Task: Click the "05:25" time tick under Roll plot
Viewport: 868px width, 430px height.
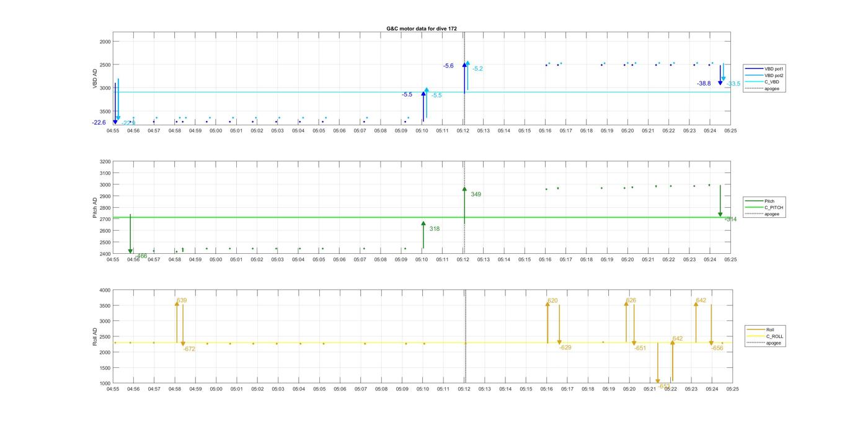Action: coord(732,389)
